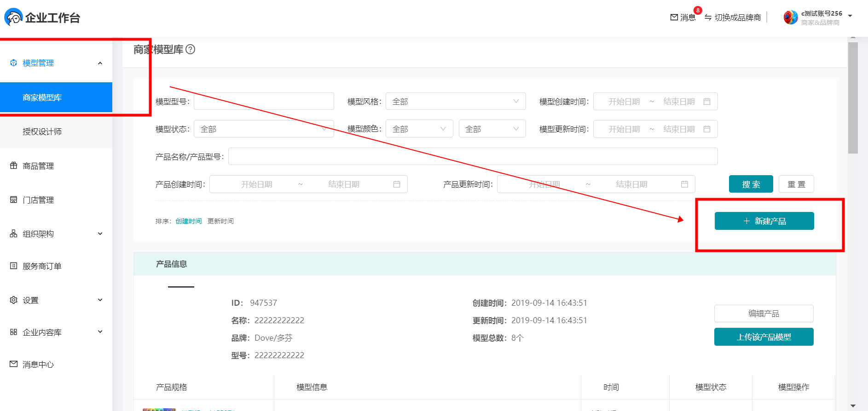Click the 企业工作台 logo icon

pos(13,17)
